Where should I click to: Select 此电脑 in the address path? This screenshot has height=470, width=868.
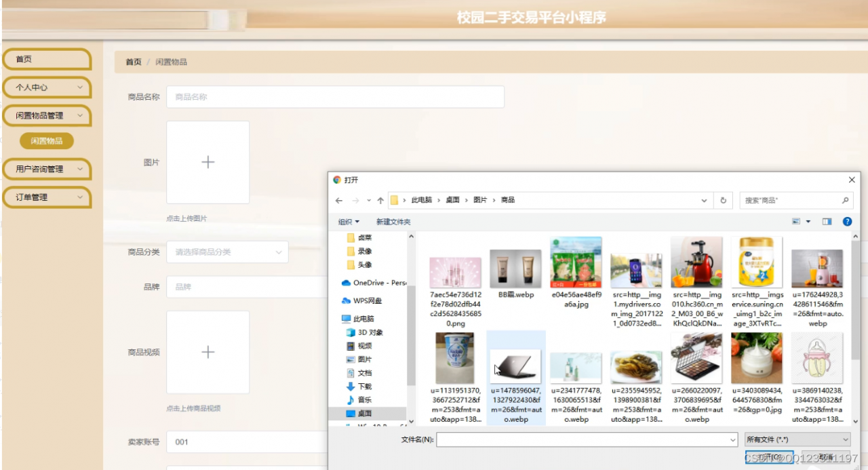pyautogui.click(x=422, y=200)
